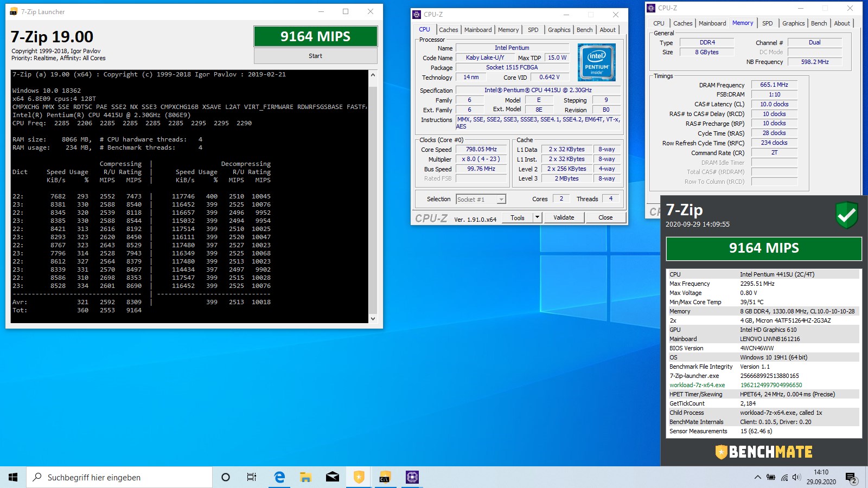Open Graphics tab in CPU-Z processor window

point(559,30)
